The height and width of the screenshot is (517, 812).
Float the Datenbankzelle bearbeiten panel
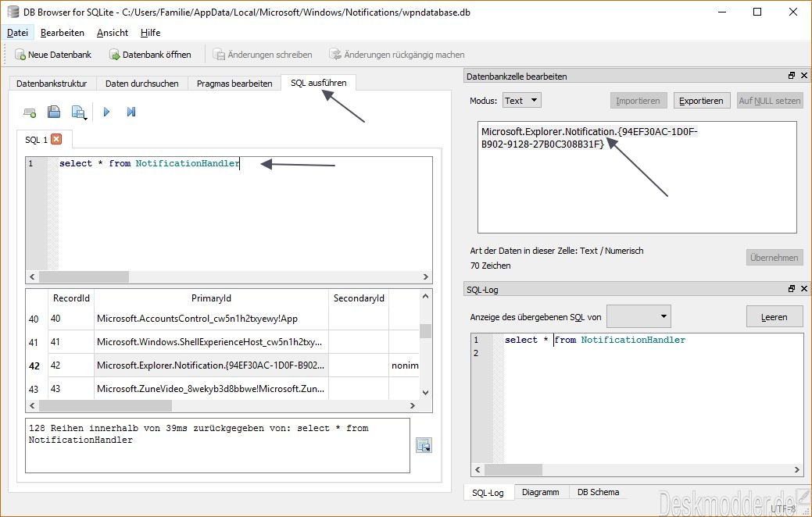[x=791, y=76]
